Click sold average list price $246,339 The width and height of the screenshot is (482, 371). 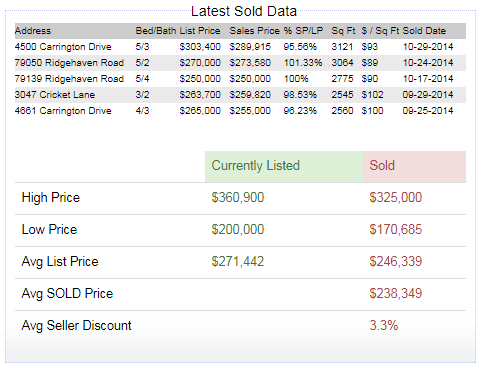coord(396,262)
